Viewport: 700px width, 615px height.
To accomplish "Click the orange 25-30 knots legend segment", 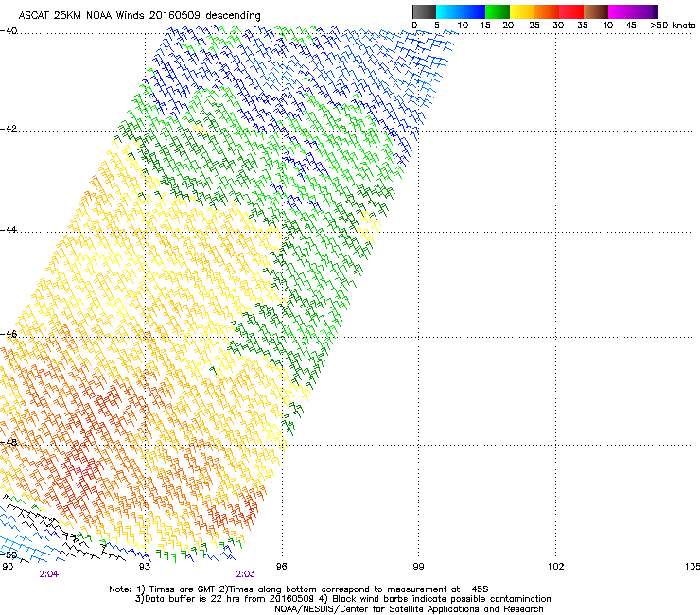I will click(x=547, y=11).
